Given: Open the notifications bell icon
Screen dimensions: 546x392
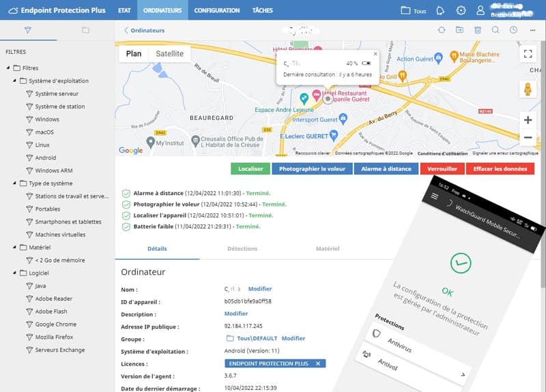Looking at the screenshot, I should pos(440,10).
